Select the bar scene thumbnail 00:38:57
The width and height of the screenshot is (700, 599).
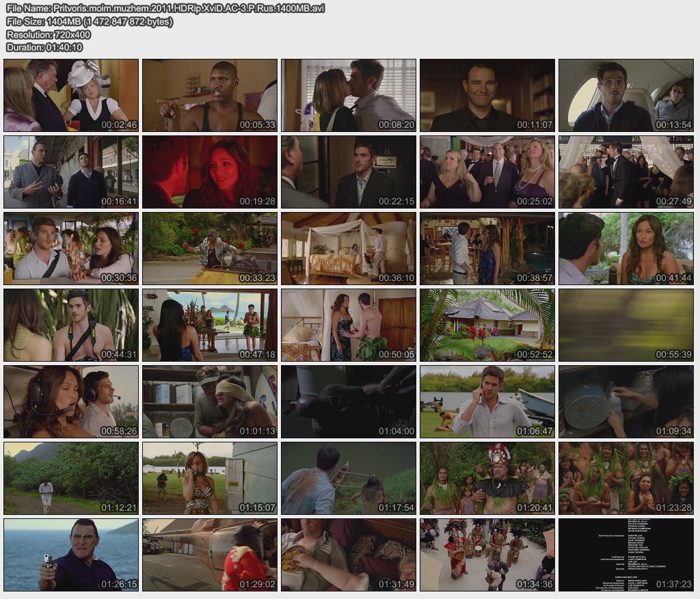point(487,249)
